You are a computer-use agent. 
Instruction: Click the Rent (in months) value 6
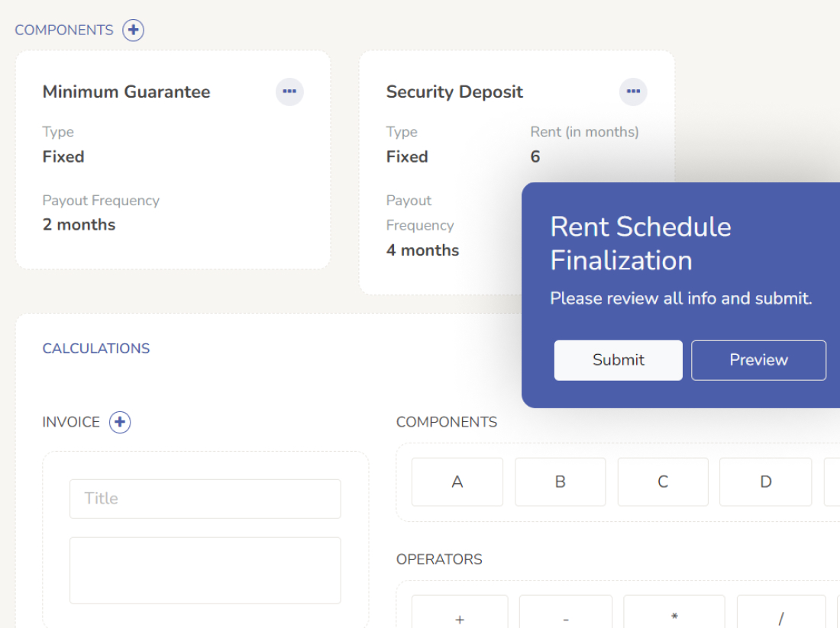pos(535,157)
